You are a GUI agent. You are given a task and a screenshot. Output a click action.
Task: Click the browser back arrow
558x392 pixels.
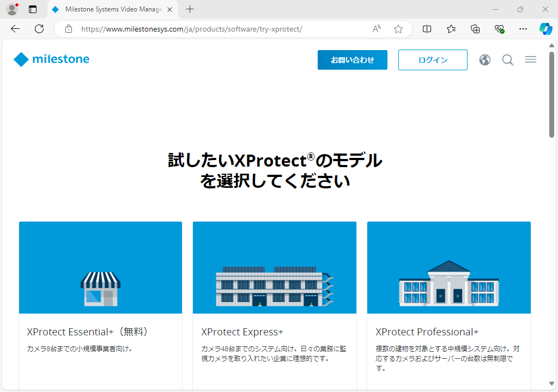click(15, 29)
